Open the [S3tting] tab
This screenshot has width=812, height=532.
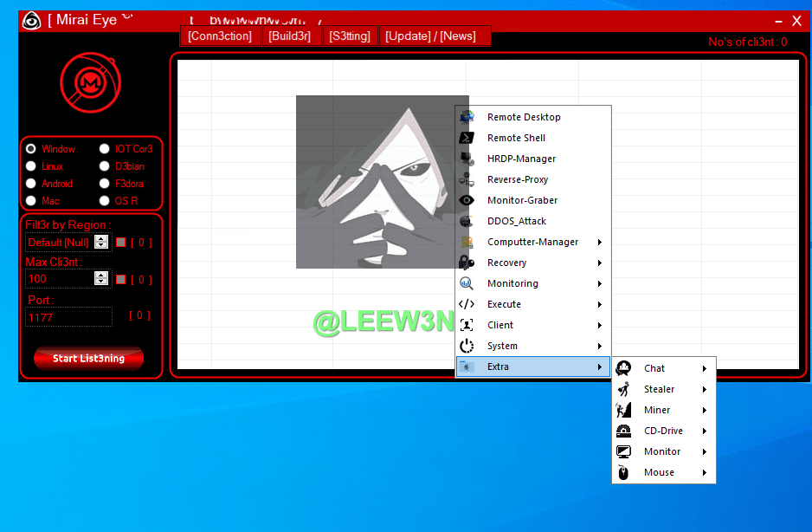pyautogui.click(x=350, y=36)
